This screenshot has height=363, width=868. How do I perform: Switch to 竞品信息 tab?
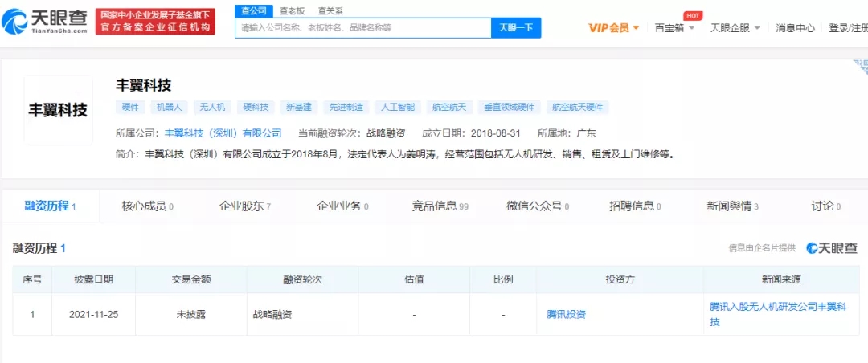click(440, 206)
